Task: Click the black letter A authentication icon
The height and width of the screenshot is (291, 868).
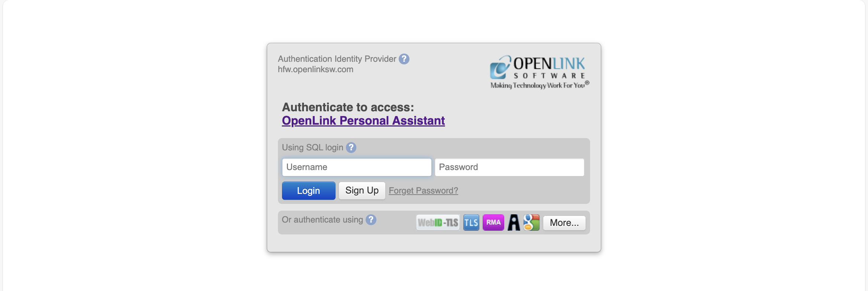Action: pos(514,223)
